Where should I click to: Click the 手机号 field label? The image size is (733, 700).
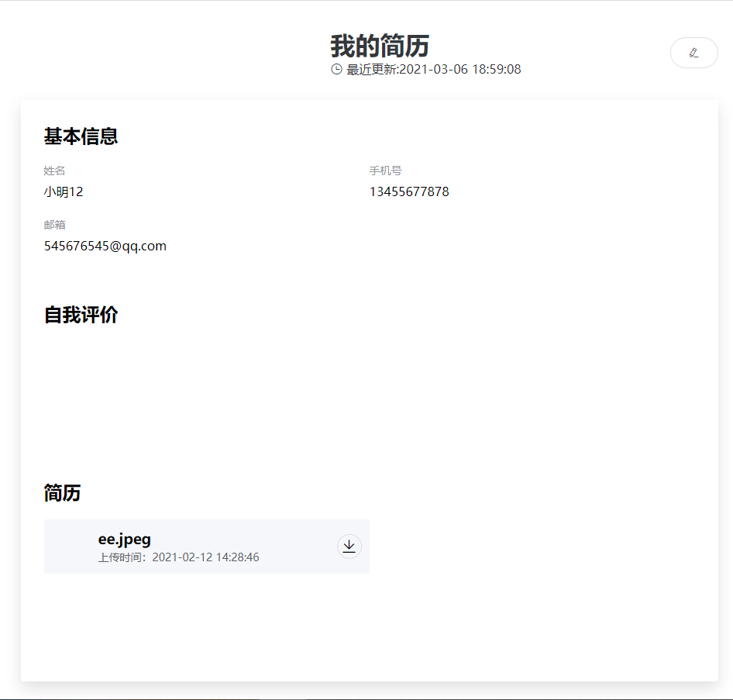pyautogui.click(x=385, y=171)
